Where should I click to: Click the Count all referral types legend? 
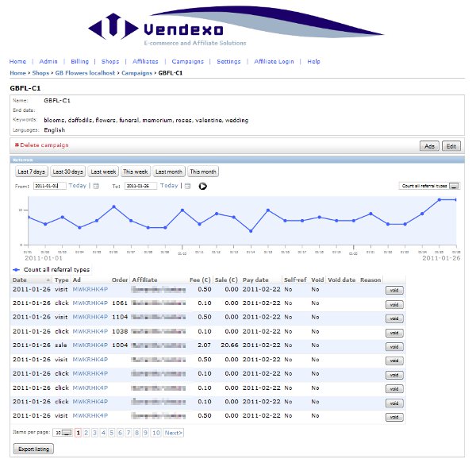(x=52, y=269)
